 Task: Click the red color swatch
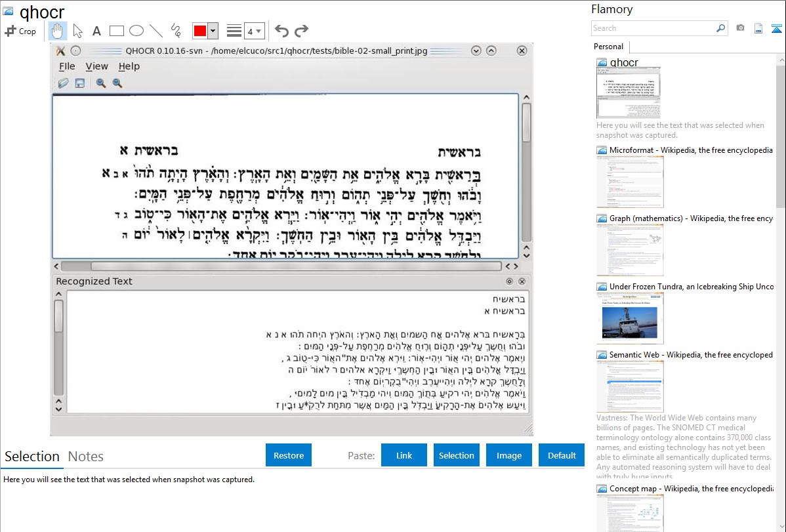click(200, 31)
